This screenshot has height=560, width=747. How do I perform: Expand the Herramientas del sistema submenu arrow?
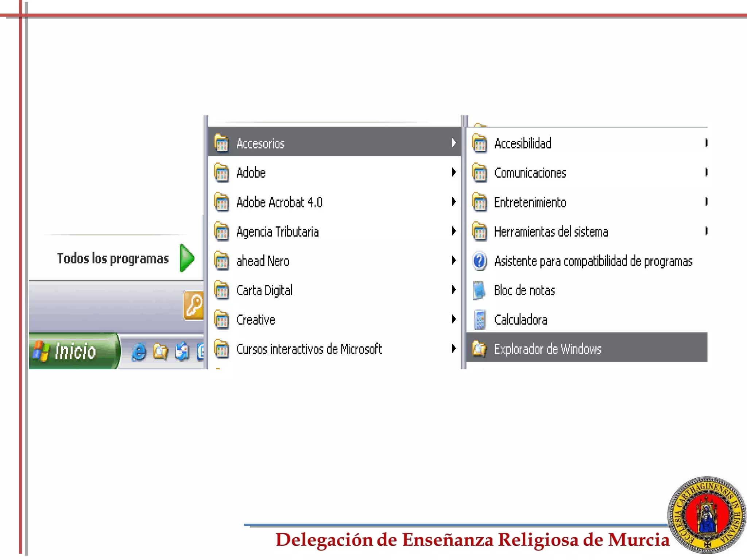click(706, 231)
